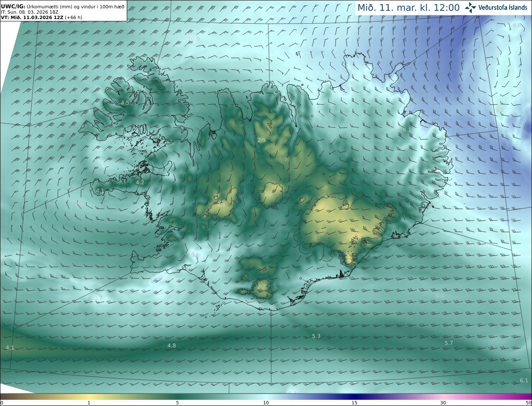Click the dark blue colorbar segment above label 15
Image resolution: width=532 pixels, height=406 pixels.
(x=355, y=396)
